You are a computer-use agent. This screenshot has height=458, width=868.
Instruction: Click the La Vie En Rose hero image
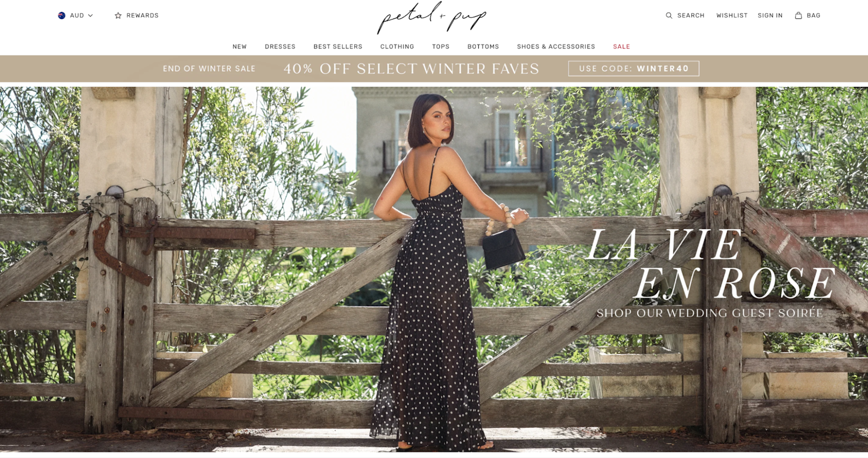434,269
